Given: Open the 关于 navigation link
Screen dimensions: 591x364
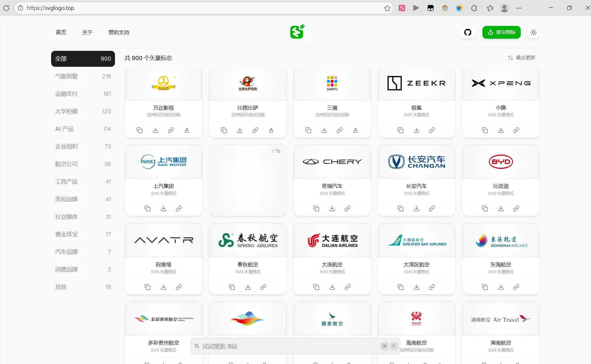Looking at the screenshot, I should point(87,32).
